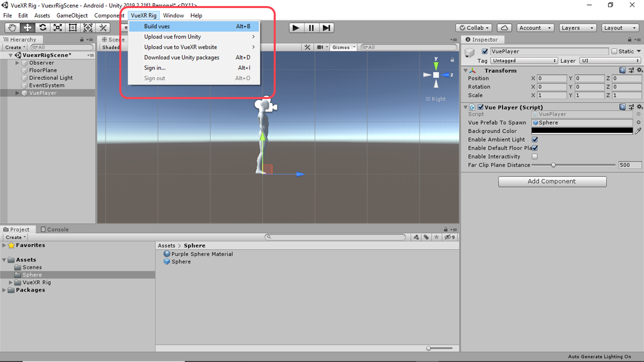644x362 pixels.
Task: Open Upload vue to VueXR website submenu
Action: [194, 47]
